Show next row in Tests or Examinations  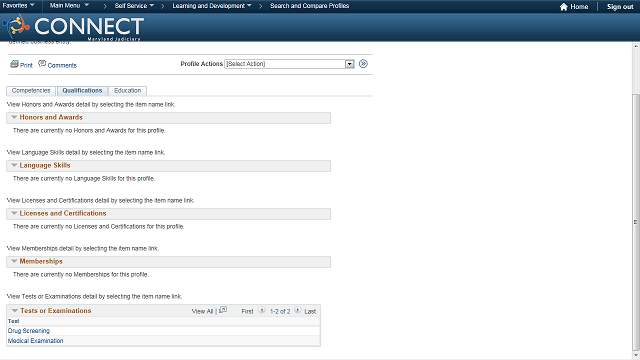pos(298,311)
